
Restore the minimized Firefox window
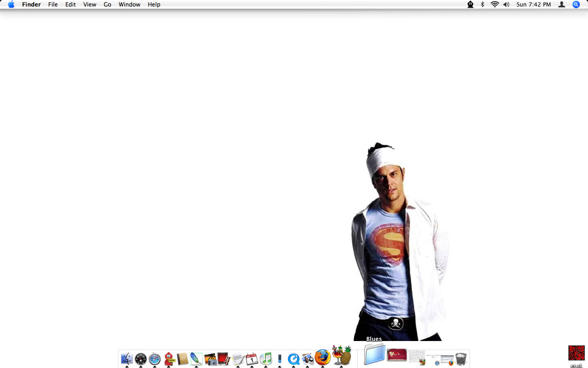448,360
